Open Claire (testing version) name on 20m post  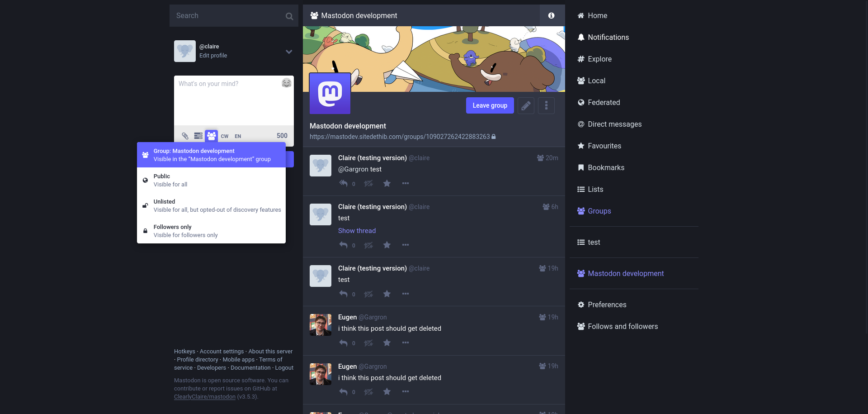(373, 158)
